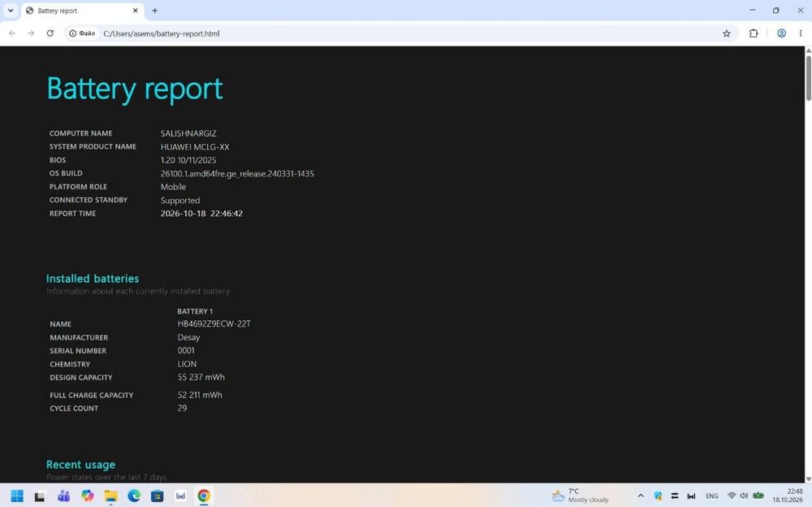
Task: Click the browser forward arrow
Action: coord(31,33)
